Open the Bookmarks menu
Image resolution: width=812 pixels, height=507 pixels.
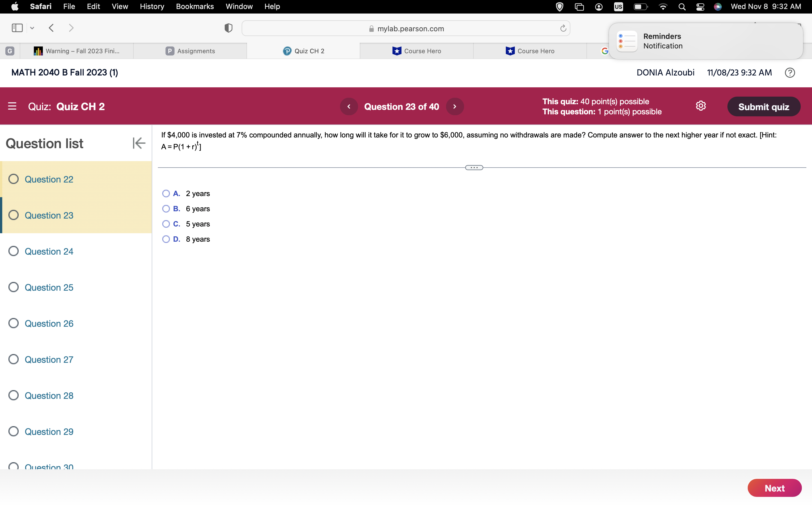[195, 7]
